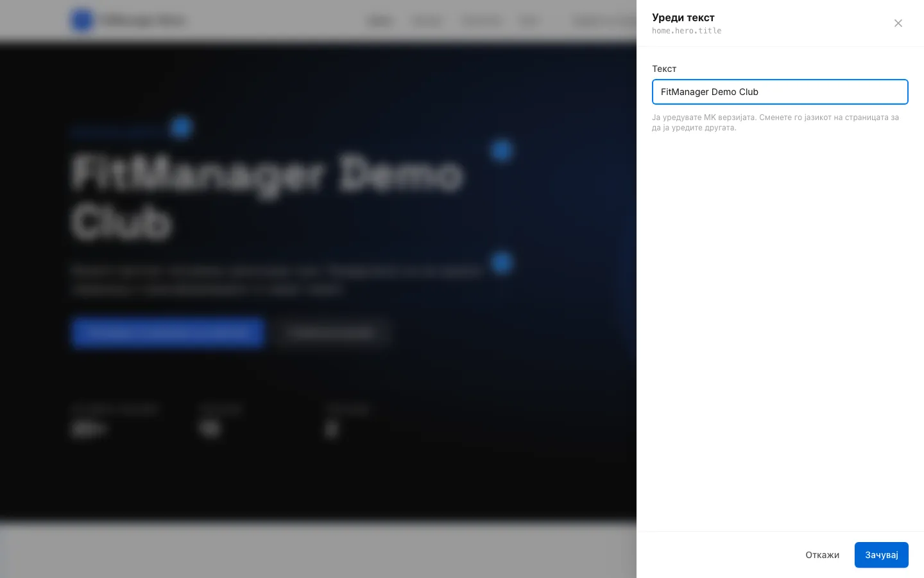This screenshot has height=578, width=924.
Task: Click the first blurred statistic under the hero buttons
Action: tap(114, 421)
